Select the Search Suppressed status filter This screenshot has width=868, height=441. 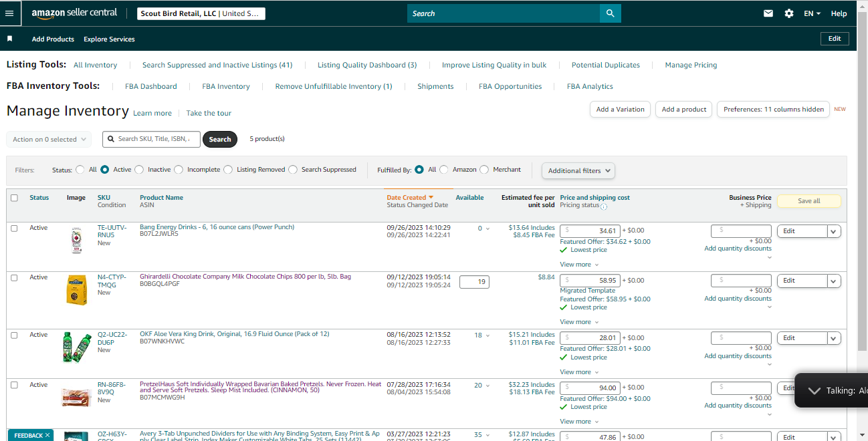point(293,170)
